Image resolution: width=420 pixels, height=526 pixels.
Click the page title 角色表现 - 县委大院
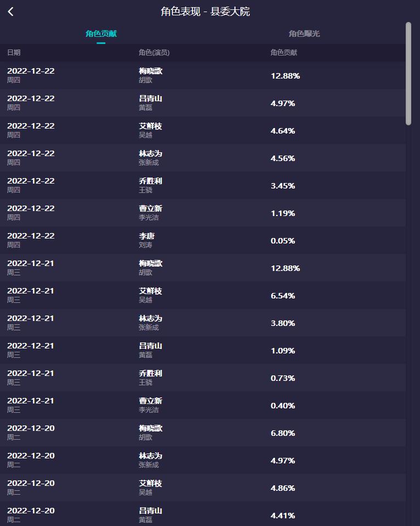click(x=210, y=11)
